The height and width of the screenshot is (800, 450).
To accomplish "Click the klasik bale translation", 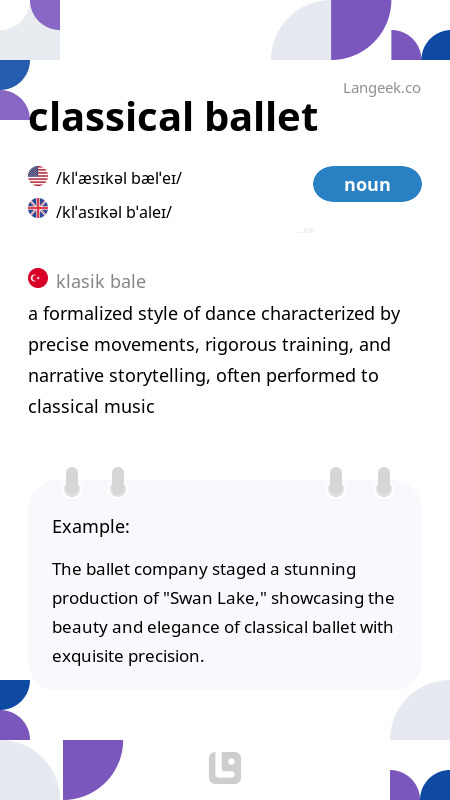I will pyautogui.click(x=101, y=281).
